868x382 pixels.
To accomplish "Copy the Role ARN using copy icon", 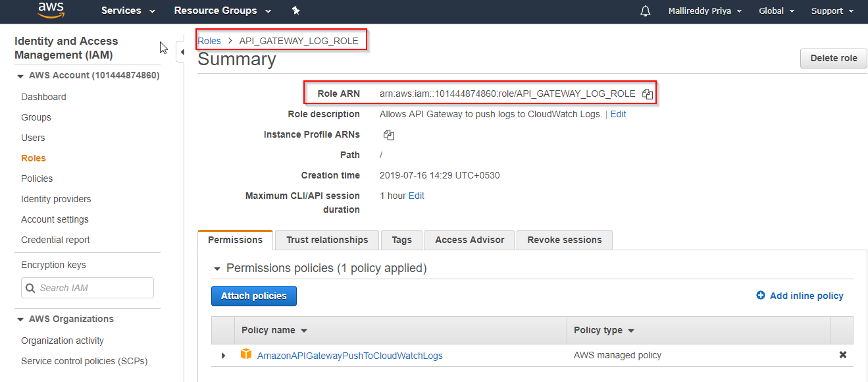I will 647,94.
